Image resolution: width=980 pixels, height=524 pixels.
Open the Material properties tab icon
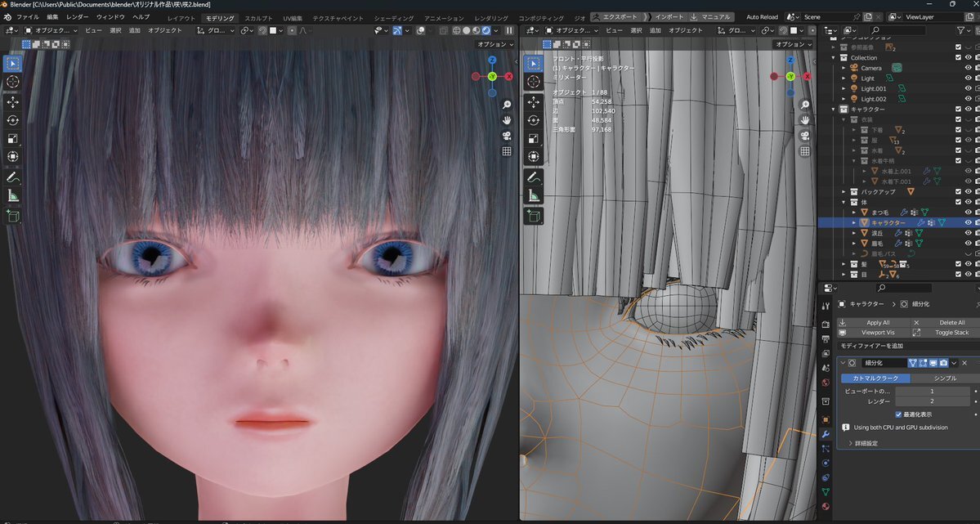(x=826, y=506)
